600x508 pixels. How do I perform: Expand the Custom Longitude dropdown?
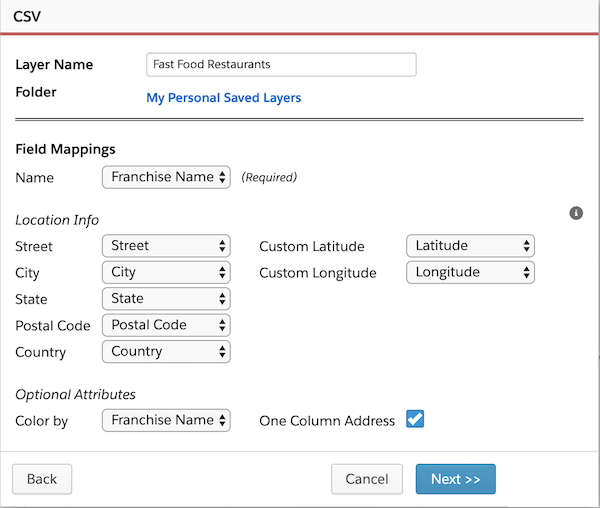470,272
